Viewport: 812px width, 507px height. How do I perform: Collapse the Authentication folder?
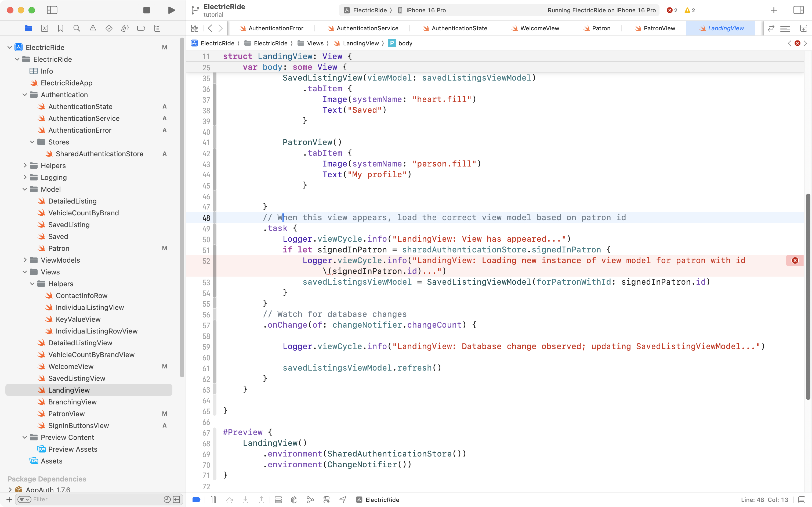pos(25,95)
